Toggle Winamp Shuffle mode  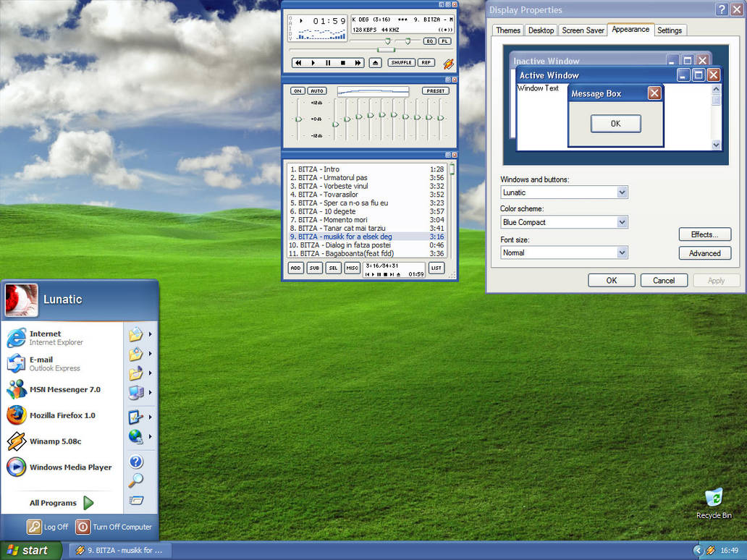(401, 63)
